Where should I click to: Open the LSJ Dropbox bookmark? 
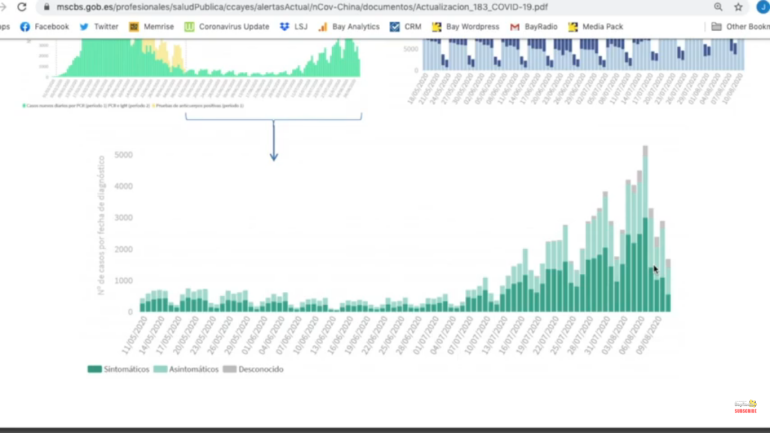293,27
